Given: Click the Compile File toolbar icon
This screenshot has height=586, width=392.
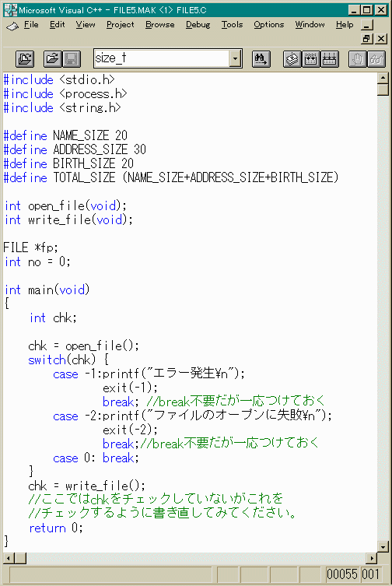Looking at the screenshot, I should [292, 58].
